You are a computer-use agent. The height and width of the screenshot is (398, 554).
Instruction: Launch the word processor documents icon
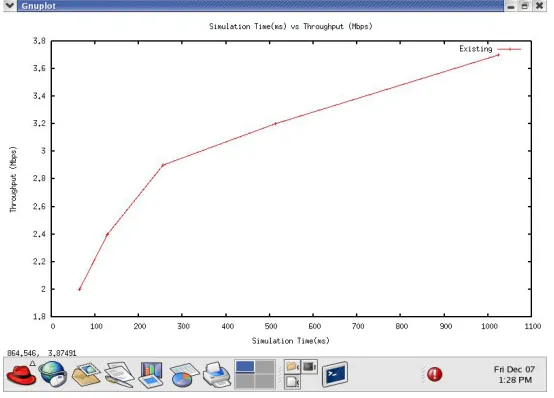click(119, 374)
